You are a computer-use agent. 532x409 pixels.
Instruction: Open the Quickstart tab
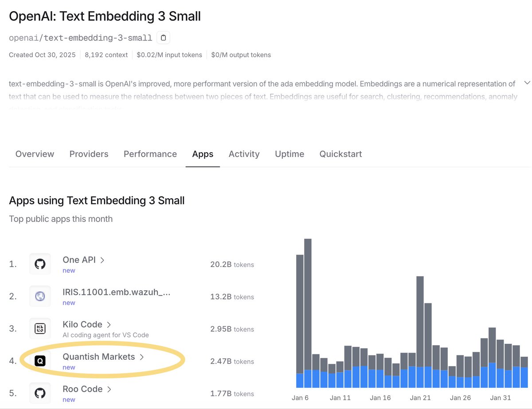340,154
